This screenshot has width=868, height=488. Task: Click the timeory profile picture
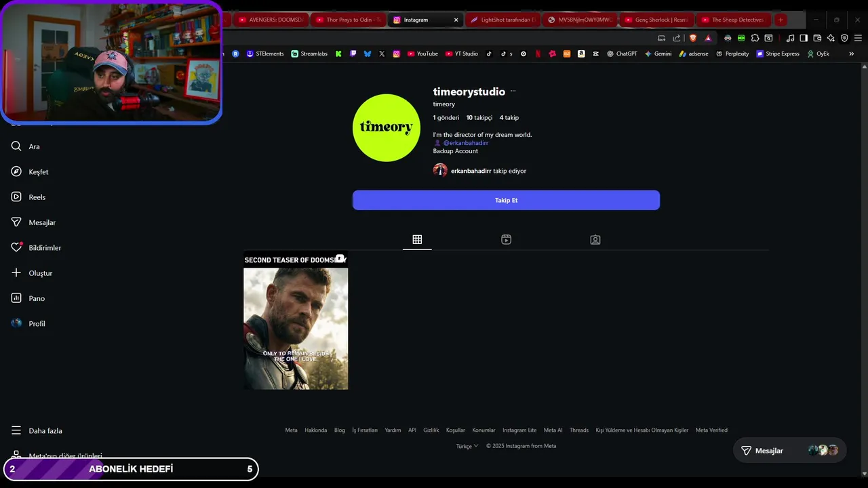click(387, 127)
